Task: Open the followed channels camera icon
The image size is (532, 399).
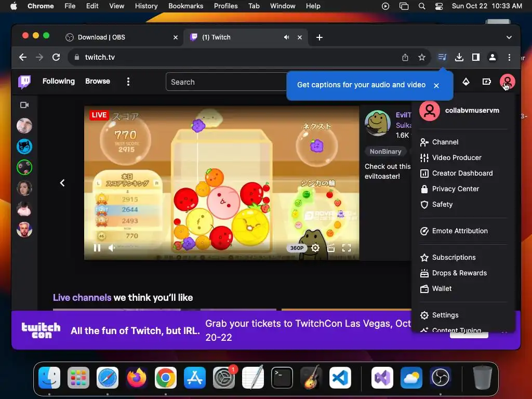Action: coord(24,105)
